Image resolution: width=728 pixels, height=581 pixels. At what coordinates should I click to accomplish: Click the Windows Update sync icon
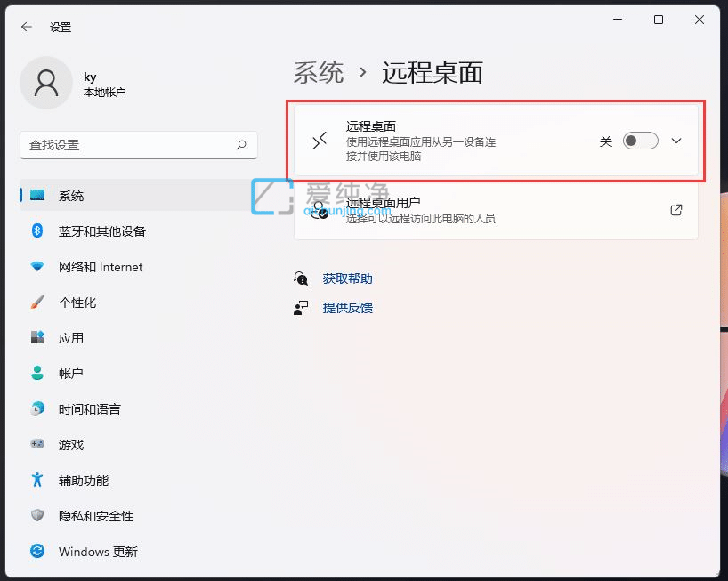[x=37, y=551]
